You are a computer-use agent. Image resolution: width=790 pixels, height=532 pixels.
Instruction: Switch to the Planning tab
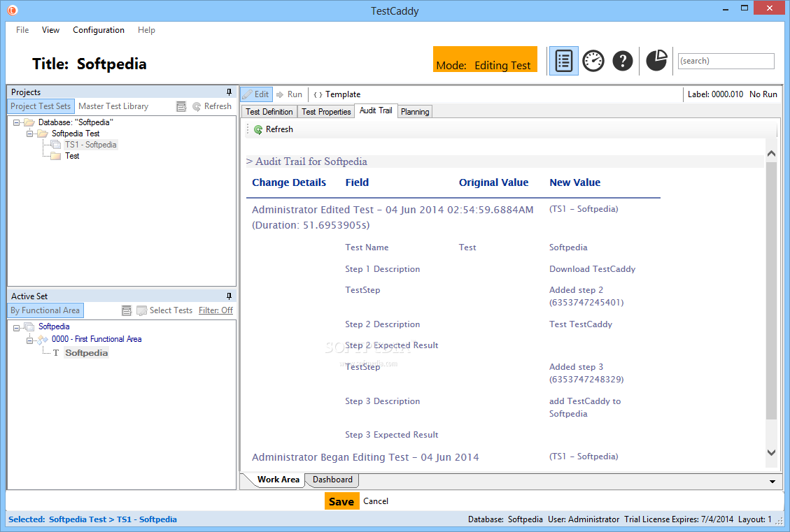coord(415,112)
